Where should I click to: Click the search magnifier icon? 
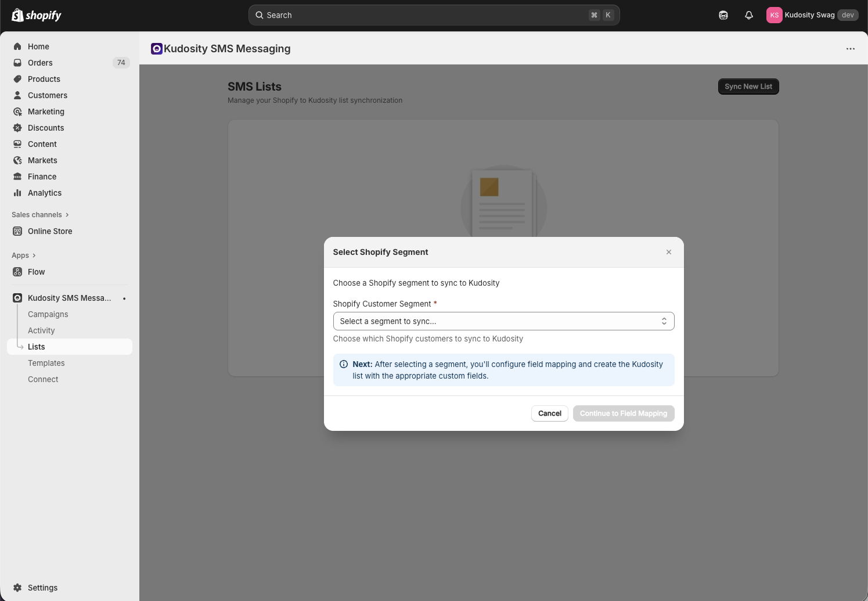[x=260, y=15]
